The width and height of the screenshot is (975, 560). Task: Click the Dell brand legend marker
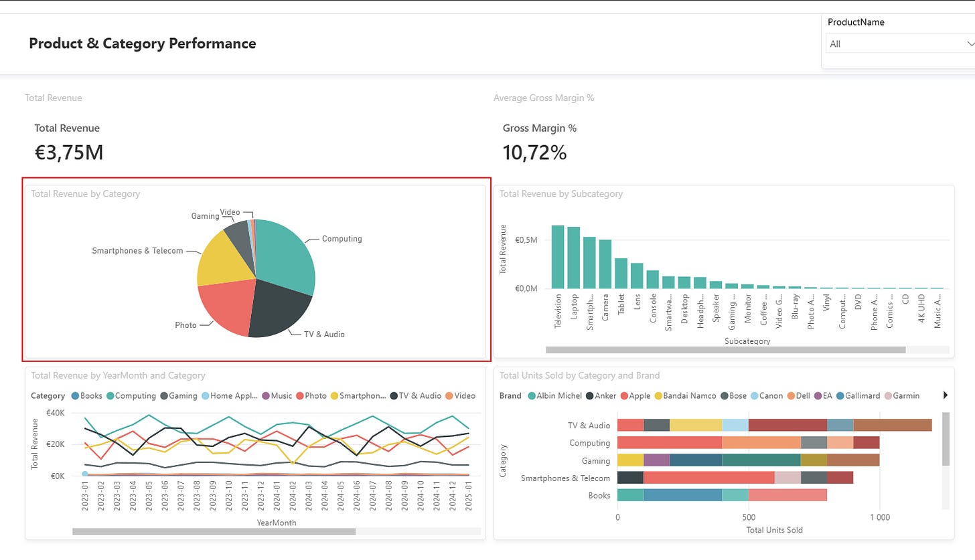click(x=791, y=396)
